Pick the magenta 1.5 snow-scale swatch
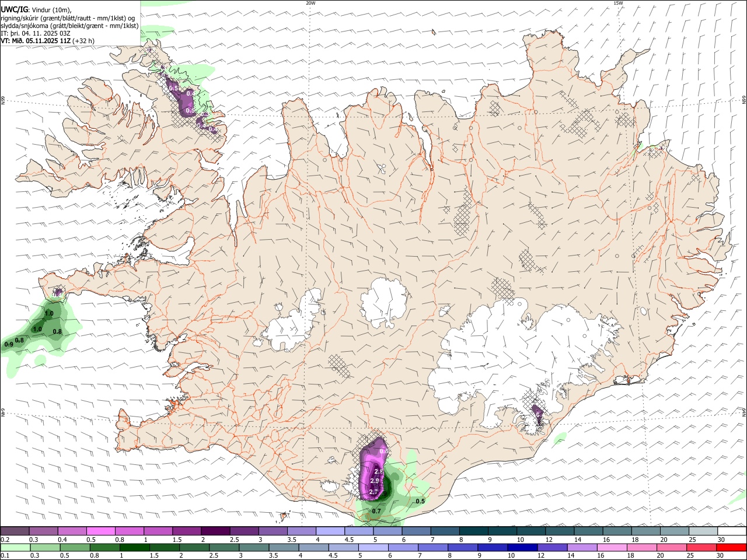 (186, 531)
